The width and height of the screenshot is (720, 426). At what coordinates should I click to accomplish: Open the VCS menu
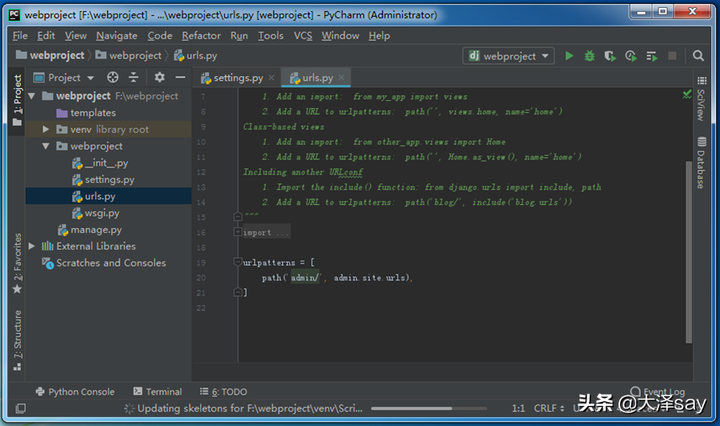[x=303, y=35]
